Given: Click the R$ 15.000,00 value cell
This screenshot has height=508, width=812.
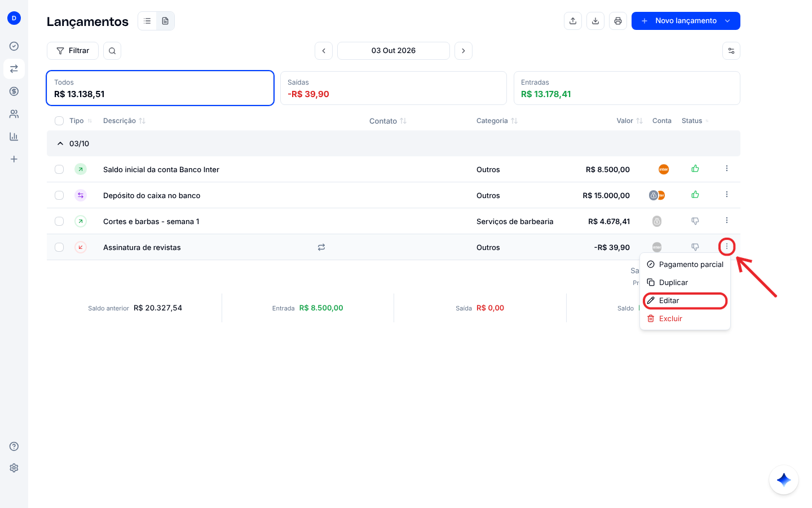Looking at the screenshot, I should tap(606, 195).
